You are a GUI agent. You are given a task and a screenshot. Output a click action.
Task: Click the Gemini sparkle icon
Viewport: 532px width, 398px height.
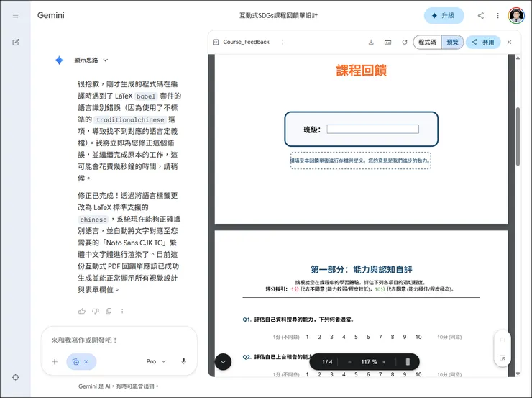59,60
